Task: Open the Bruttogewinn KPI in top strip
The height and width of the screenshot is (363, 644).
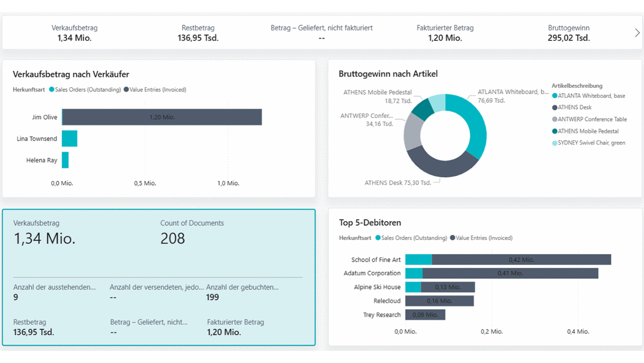Action: pos(568,33)
